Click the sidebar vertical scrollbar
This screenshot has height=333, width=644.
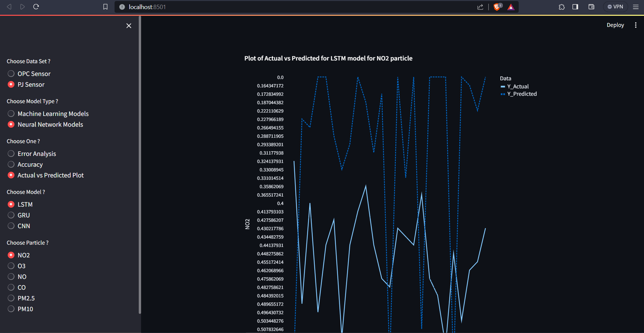coord(140,165)
